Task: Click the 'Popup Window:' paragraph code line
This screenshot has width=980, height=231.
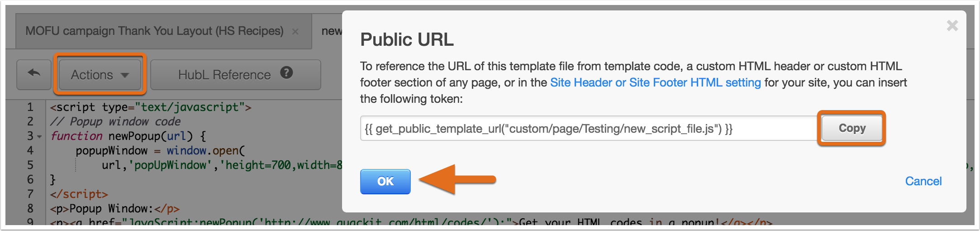Action: click(x=115, y=209)
